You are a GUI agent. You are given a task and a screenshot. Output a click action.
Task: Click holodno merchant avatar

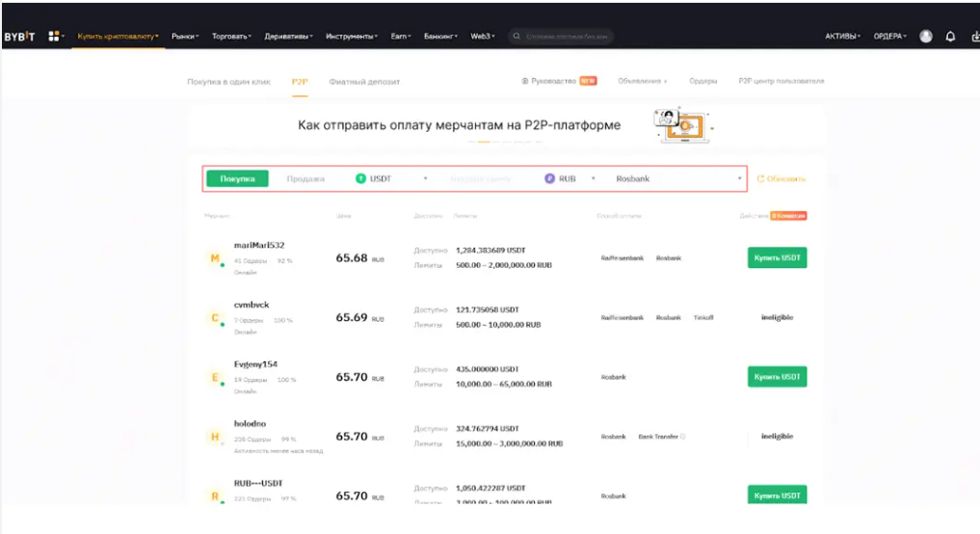pyautogui.click(x=215, y=437)
